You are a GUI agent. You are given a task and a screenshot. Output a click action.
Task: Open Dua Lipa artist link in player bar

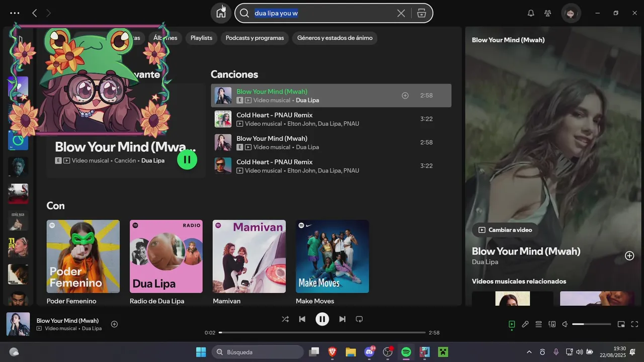92,328
